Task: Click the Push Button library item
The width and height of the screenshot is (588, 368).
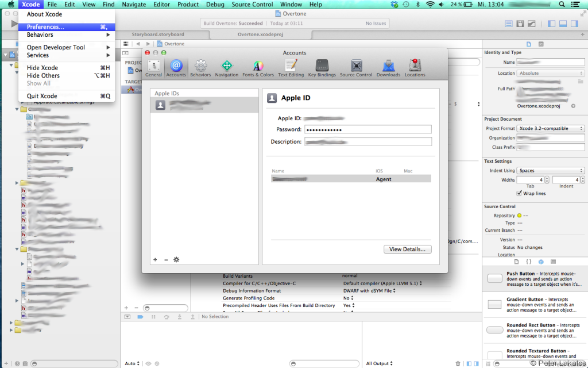Action: pyautogui.click(x=535, y=279)
